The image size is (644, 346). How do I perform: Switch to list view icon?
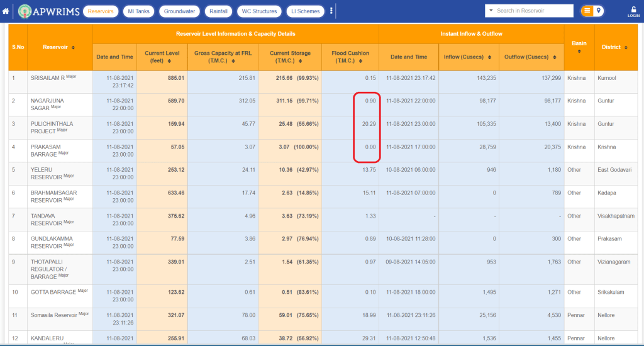[x=587, y=11]
